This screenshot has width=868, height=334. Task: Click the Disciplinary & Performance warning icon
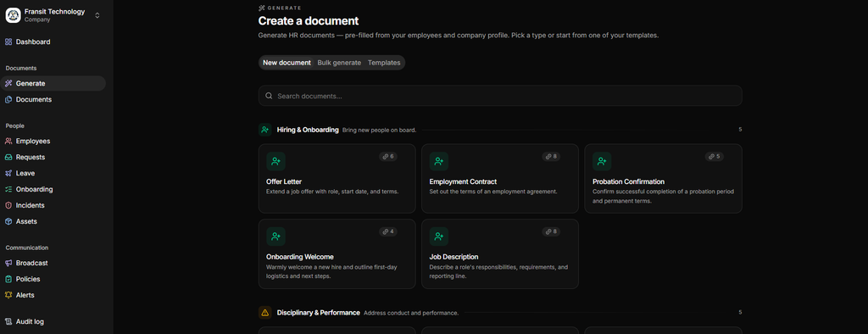(265, 313)
